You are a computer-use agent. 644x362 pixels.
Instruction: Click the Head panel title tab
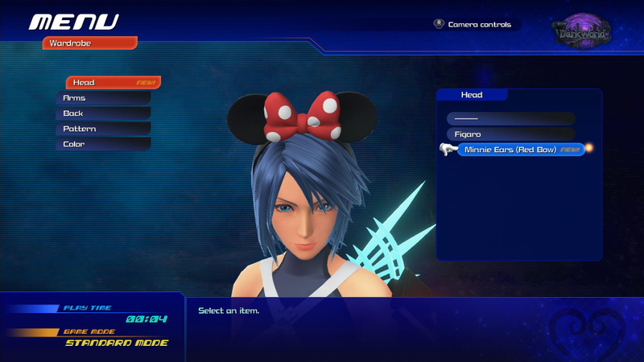(472, 95)
